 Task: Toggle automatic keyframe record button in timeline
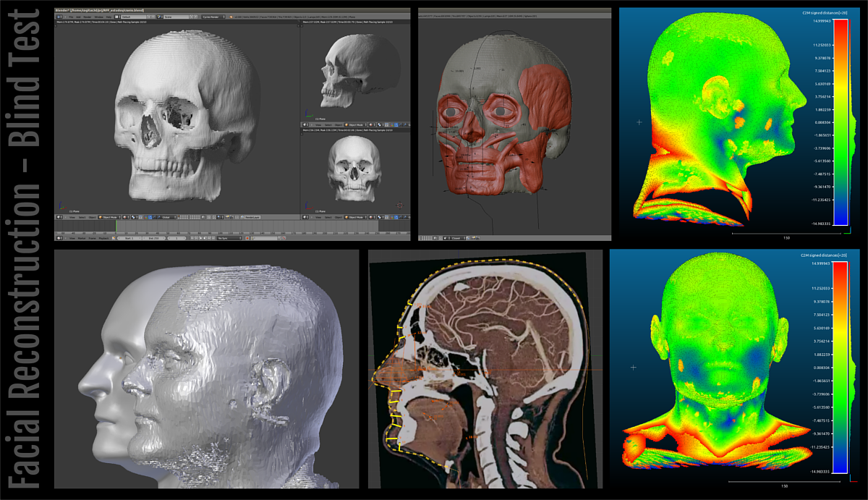(x=247, y=238)
